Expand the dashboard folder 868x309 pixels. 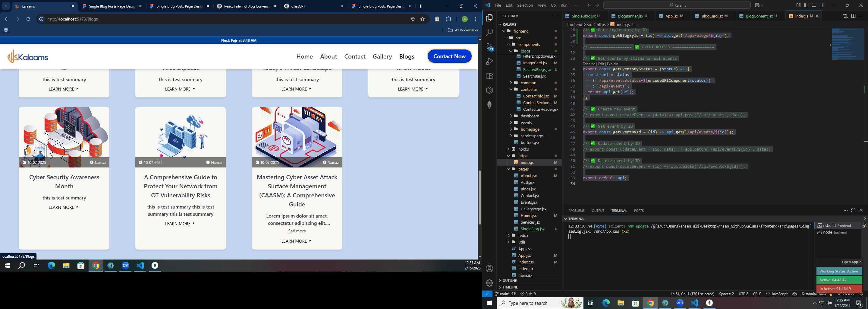pyautogui.click(x=511, y=116)
